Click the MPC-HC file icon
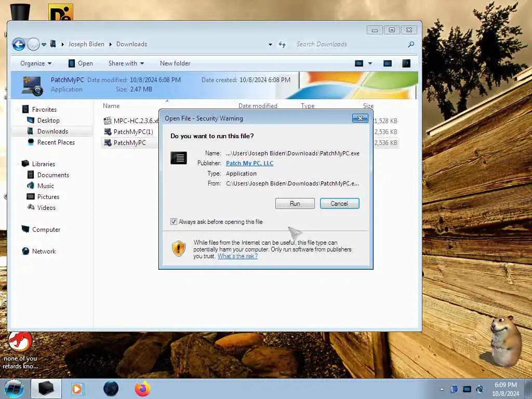Image resolution: width=532 pixels, height=399 pixels. click(x=108, y=121)
